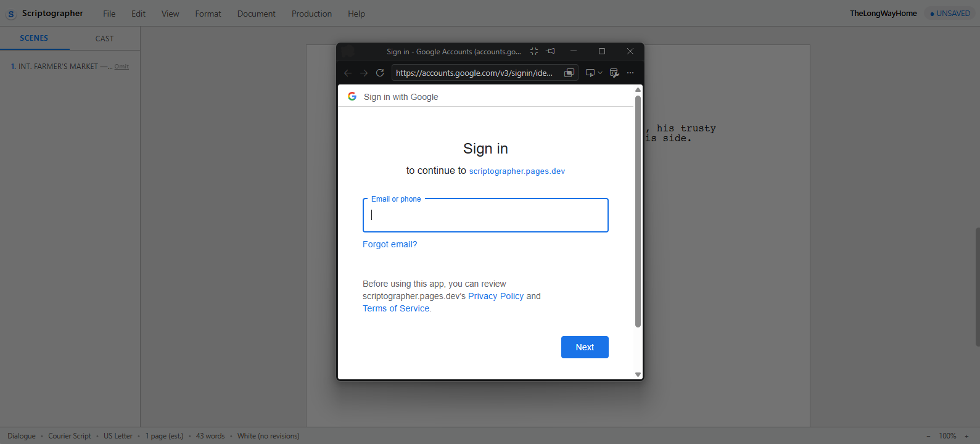Click the Sign in with Google header text

(401, 97)
